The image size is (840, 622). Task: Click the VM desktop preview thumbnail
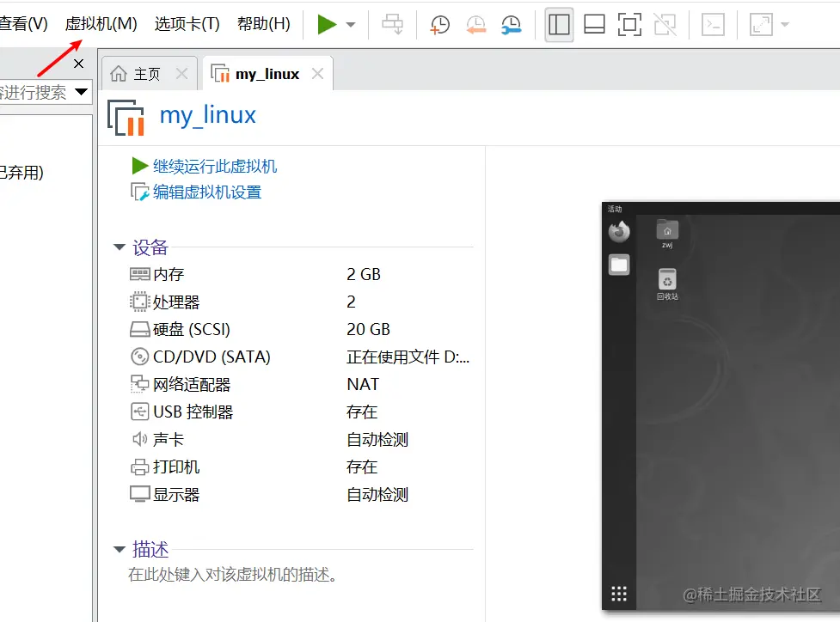click(x=720, y=406)
